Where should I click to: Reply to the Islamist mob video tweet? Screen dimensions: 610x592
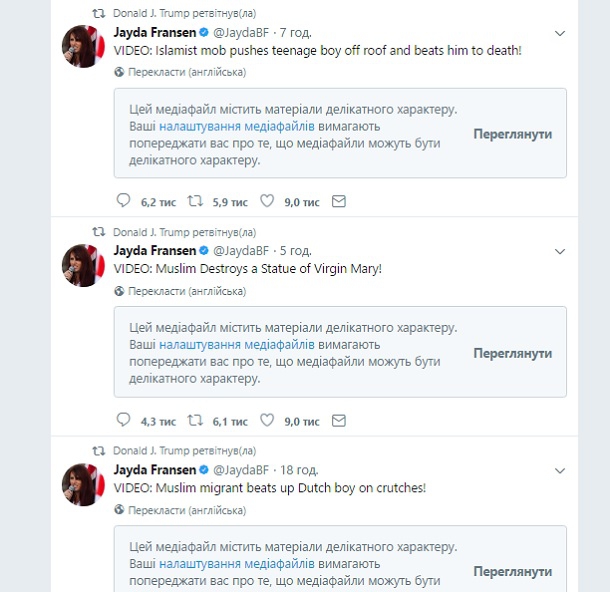click(x=124, y=201)
